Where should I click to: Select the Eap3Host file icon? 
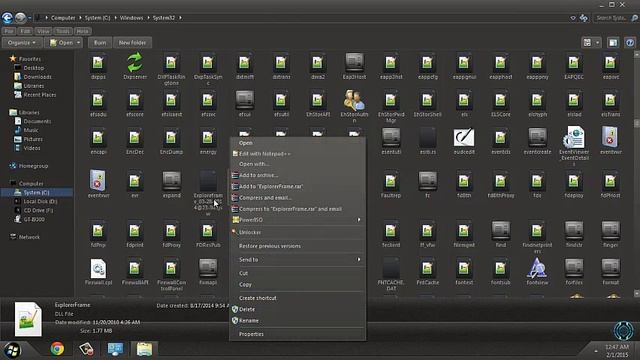pos(354,62)
